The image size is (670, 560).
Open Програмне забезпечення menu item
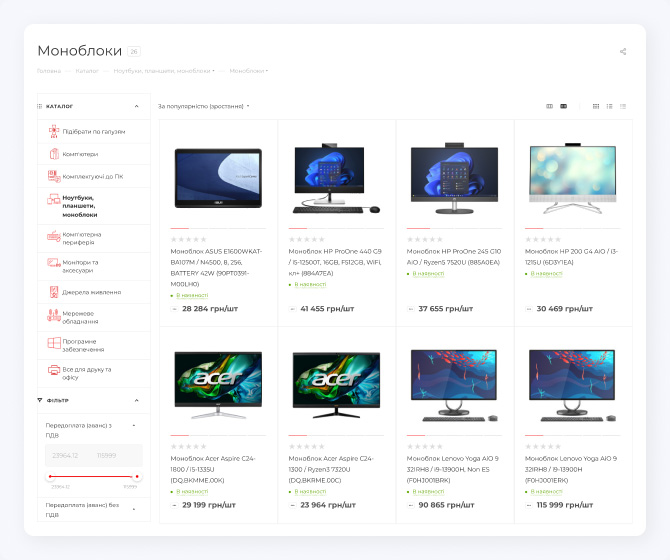point(94,345)
